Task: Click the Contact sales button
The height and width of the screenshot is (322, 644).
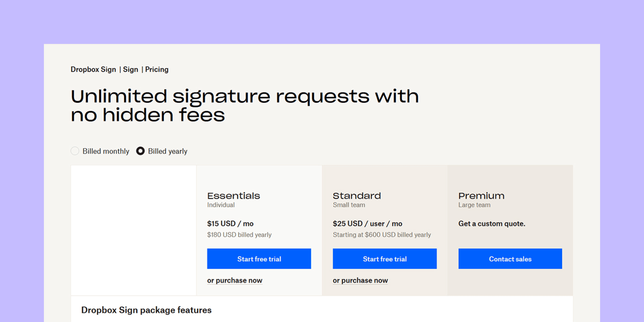Action: 510,259
